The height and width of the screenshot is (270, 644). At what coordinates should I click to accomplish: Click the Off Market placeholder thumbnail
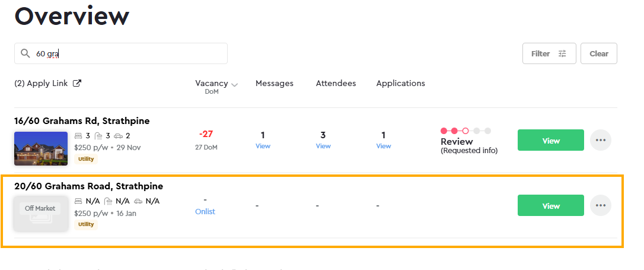[x=40, y=213]
